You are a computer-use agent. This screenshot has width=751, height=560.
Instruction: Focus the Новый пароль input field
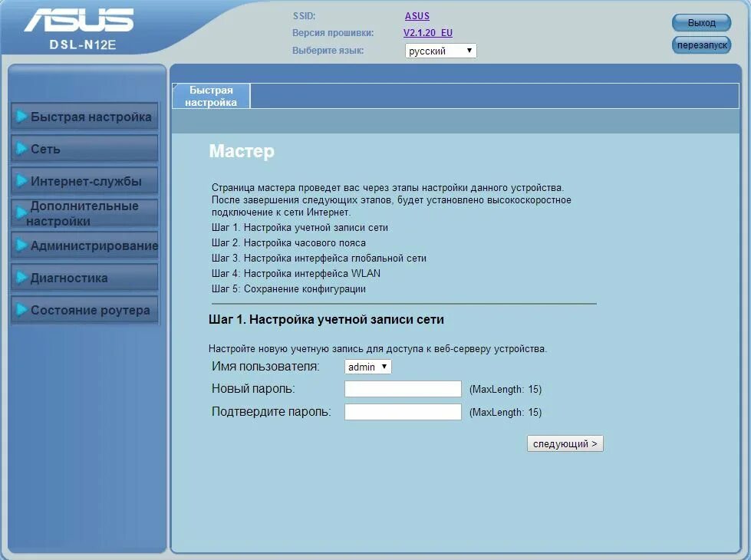[403, 389]
